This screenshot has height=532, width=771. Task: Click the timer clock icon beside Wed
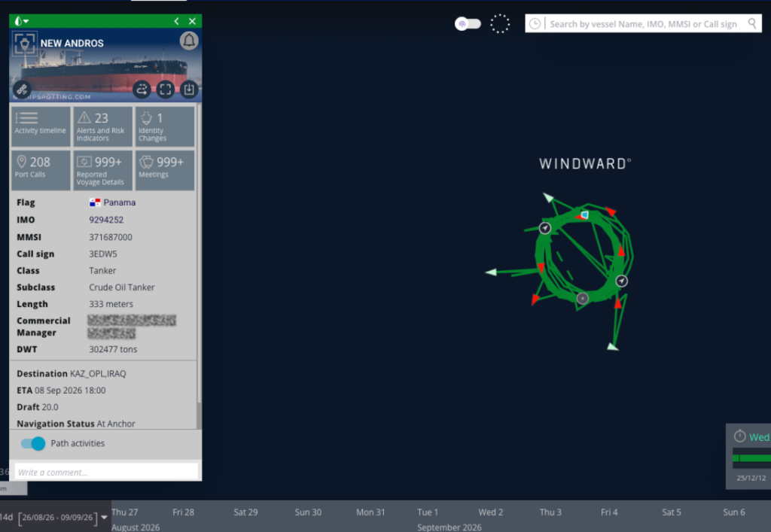(739, 436)
